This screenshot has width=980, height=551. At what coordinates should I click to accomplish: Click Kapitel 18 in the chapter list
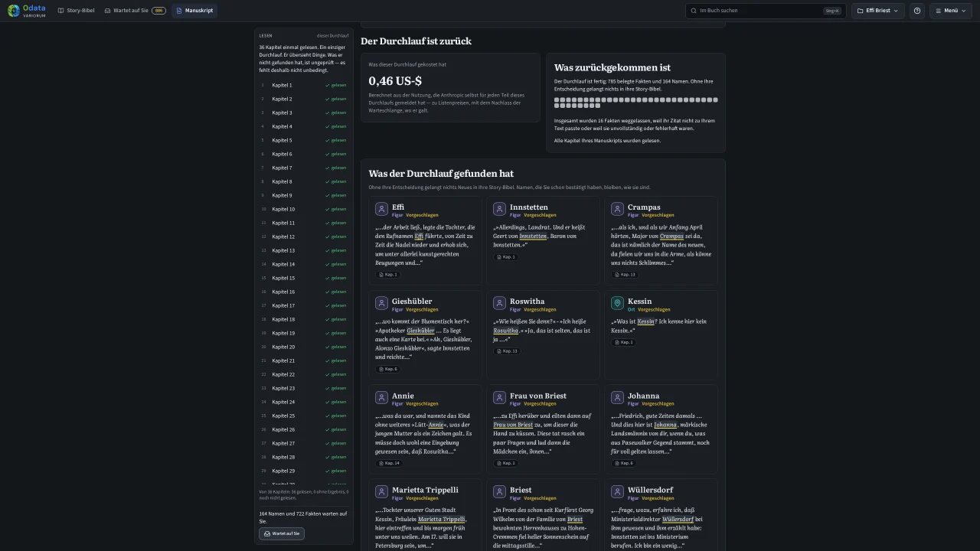[304, 319]
